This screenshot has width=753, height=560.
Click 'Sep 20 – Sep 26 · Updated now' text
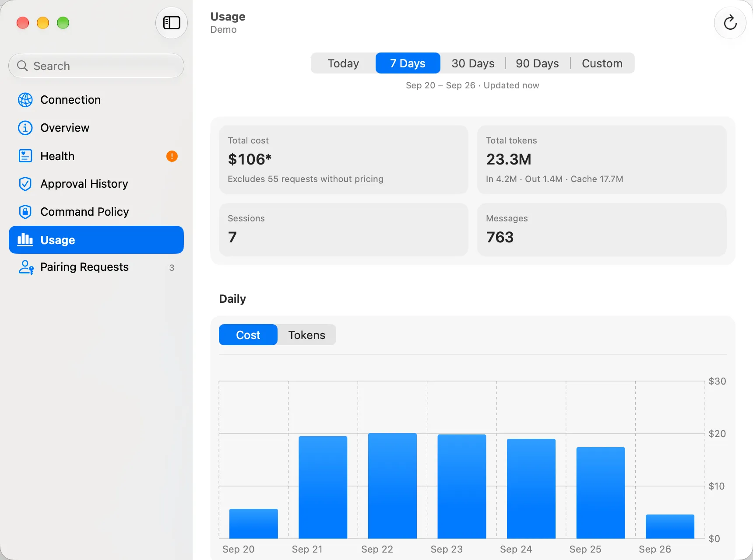[472, 85]
